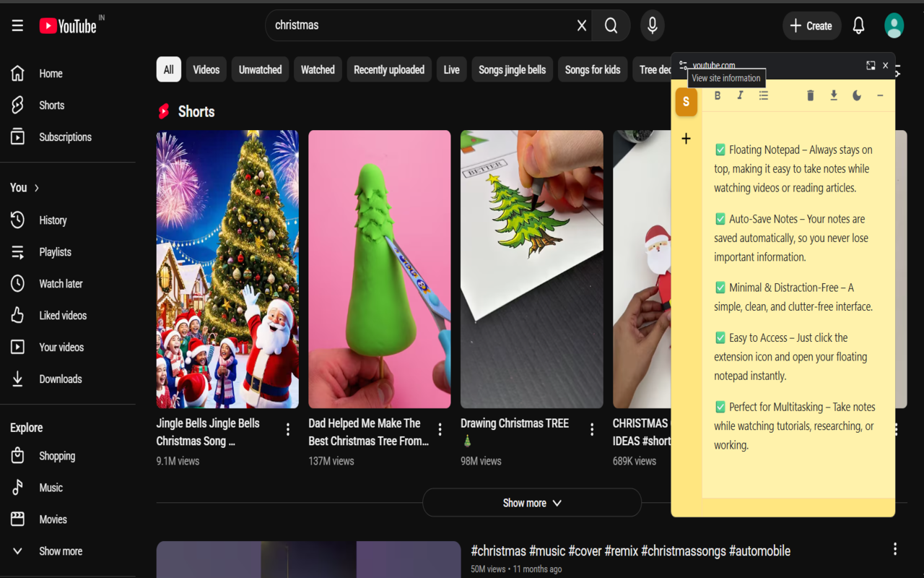Open the guide hamburger menu
This screenshot has width=924, height=578.
pos(17,25)
